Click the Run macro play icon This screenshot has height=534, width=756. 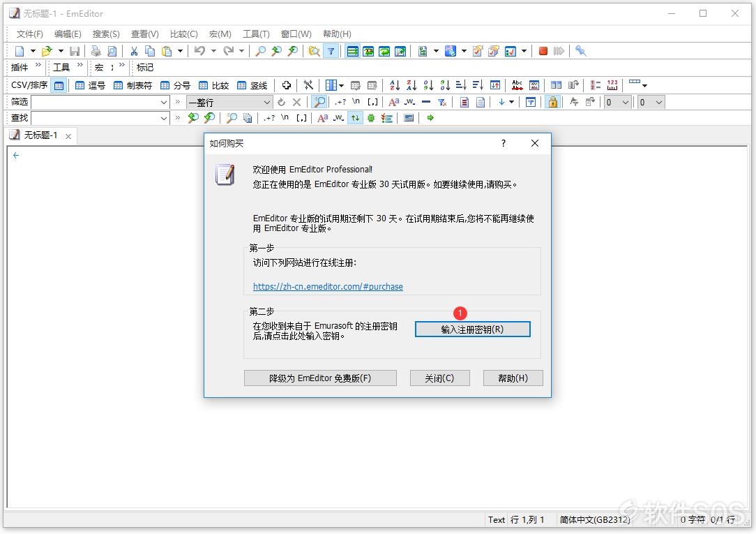[559, 51]
